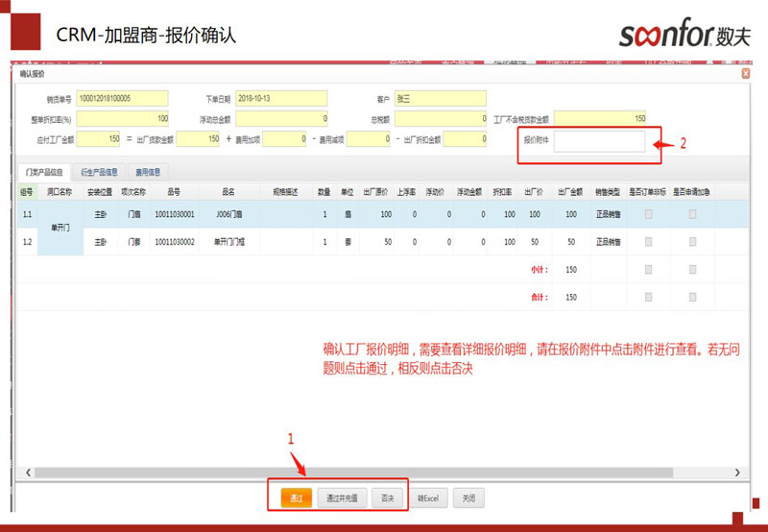
Task: Select the 费用信息 tab
Action: (x=147, y=173)
